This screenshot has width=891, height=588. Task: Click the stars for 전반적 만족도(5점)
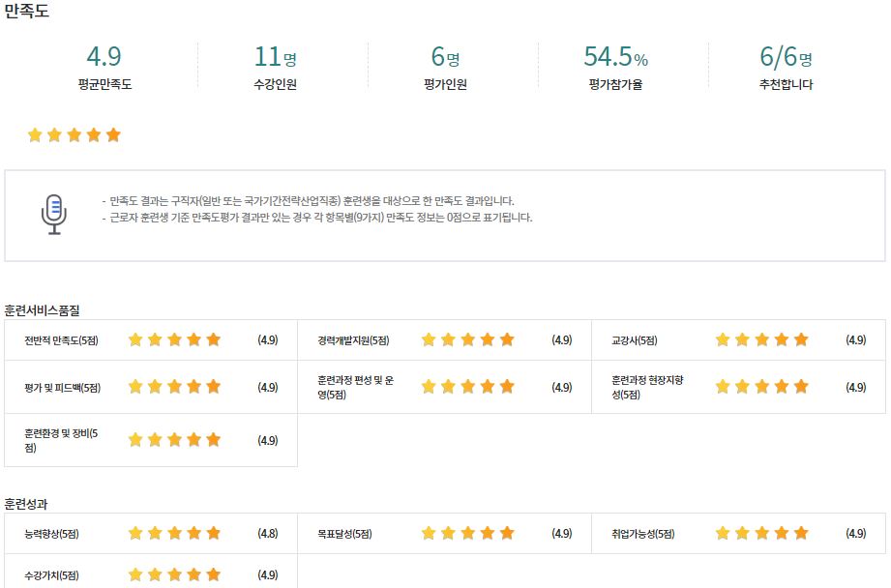[x=174, y=339]
